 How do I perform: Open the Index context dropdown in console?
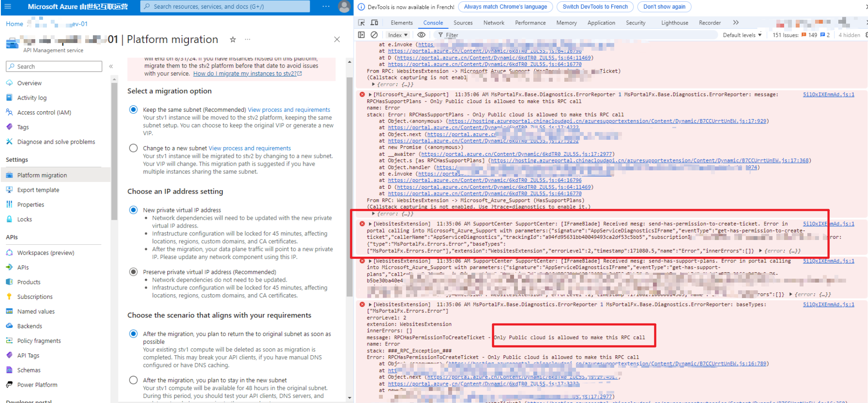pos(397,35)
